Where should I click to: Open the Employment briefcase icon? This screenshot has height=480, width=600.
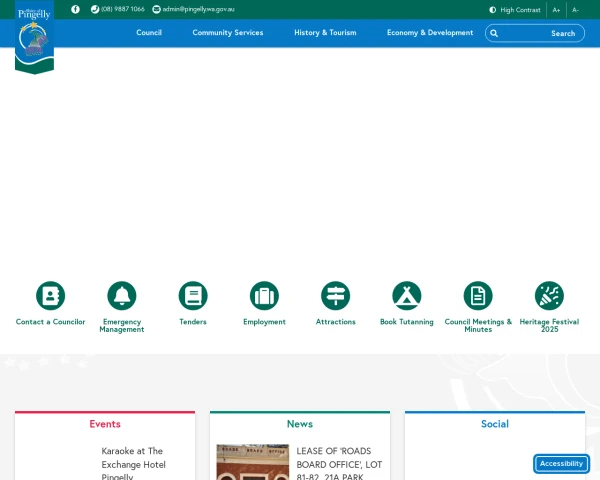(x=264, y=296)
